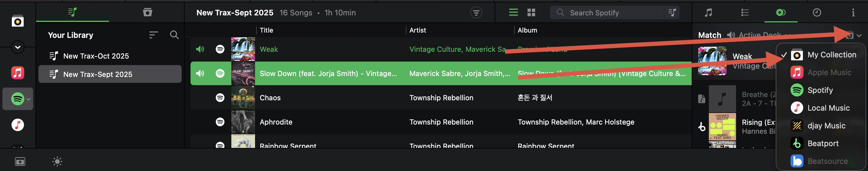Open the Spotify source dropdown arrow
Screen dimensions: 868x171
[29, 99]
